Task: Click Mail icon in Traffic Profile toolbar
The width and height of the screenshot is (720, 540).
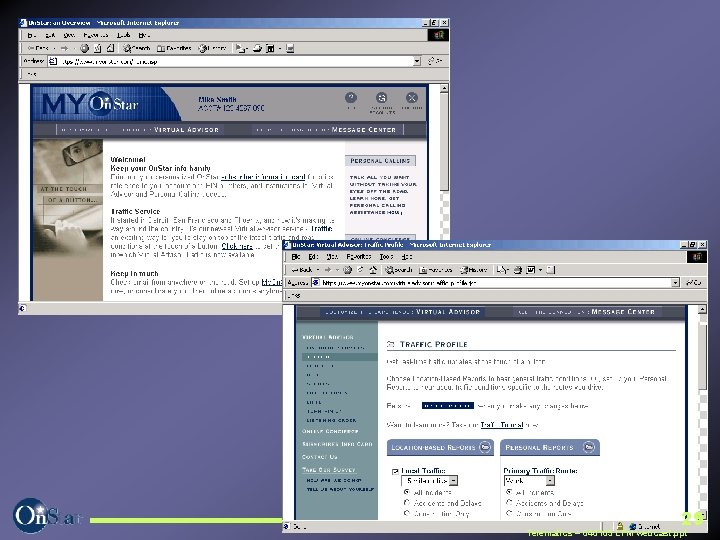Action: 502,270
